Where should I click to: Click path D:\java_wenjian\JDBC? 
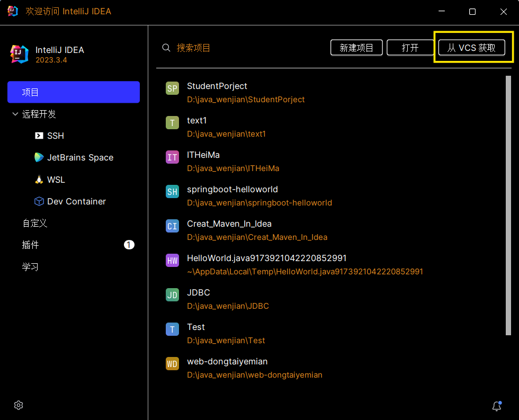tap(228, 306)
